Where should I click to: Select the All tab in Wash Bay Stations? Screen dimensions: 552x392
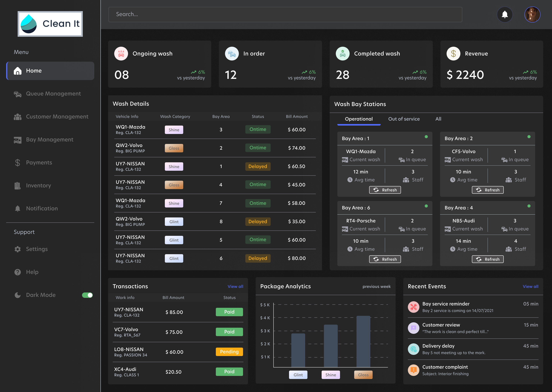[438, 119]
